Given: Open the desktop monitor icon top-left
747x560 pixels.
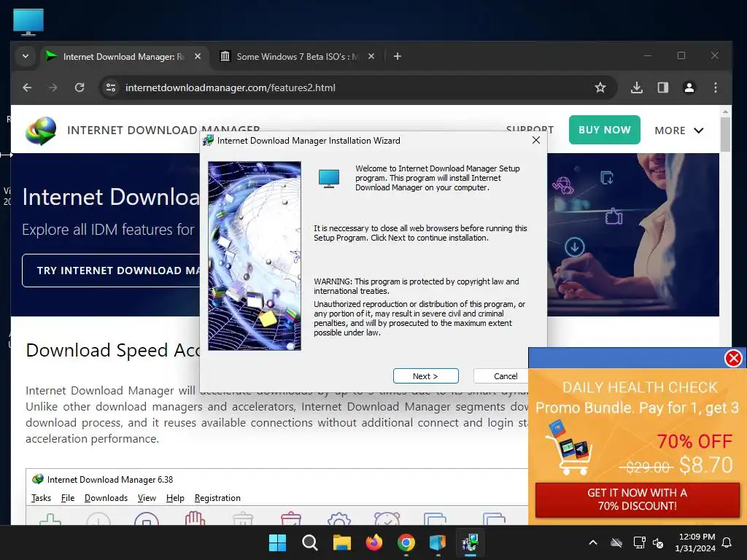Looking at the screenshot, I should pyautogui.click(x=28, y=22).
